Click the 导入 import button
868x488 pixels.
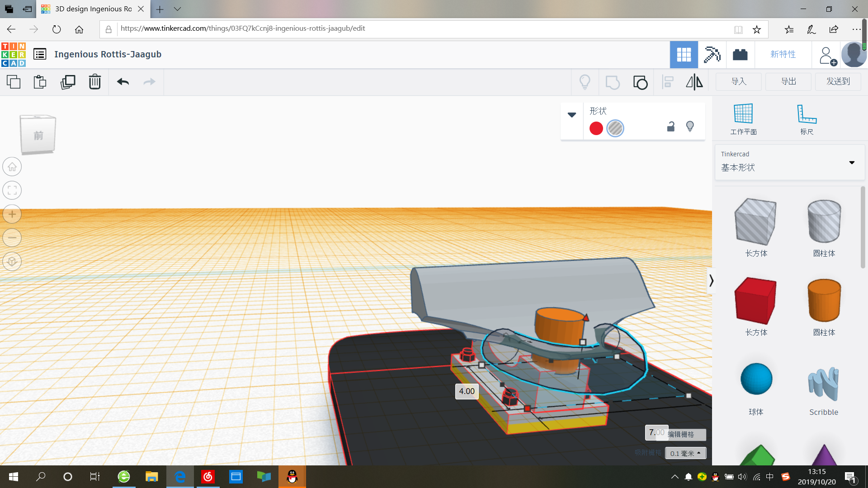(x=739, y=82)
